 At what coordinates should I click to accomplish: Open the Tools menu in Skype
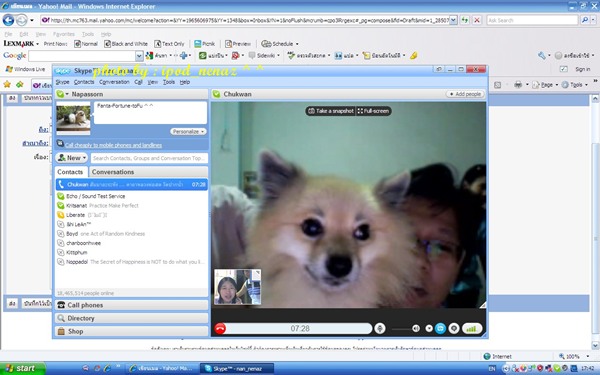coord(169,82)
